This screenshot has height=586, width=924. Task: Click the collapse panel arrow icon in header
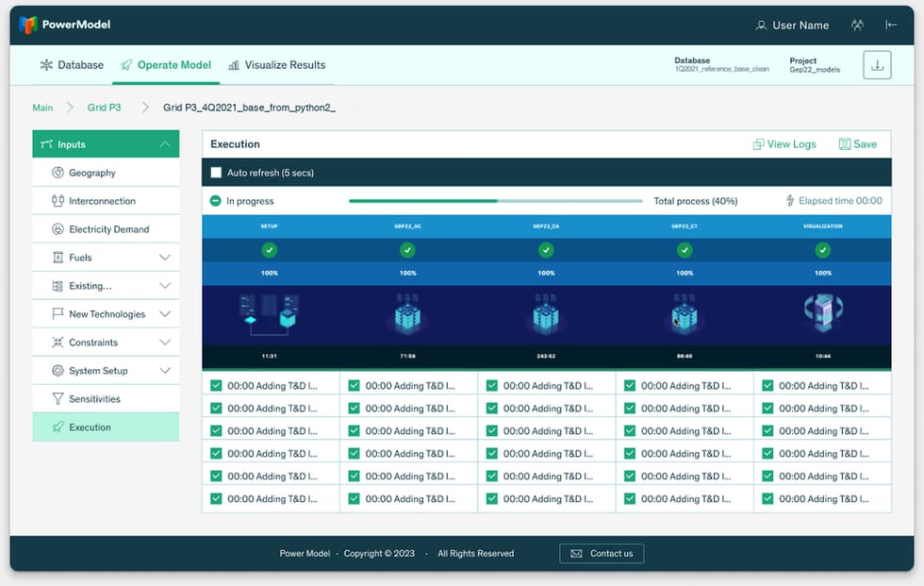[x=891, y=25]
